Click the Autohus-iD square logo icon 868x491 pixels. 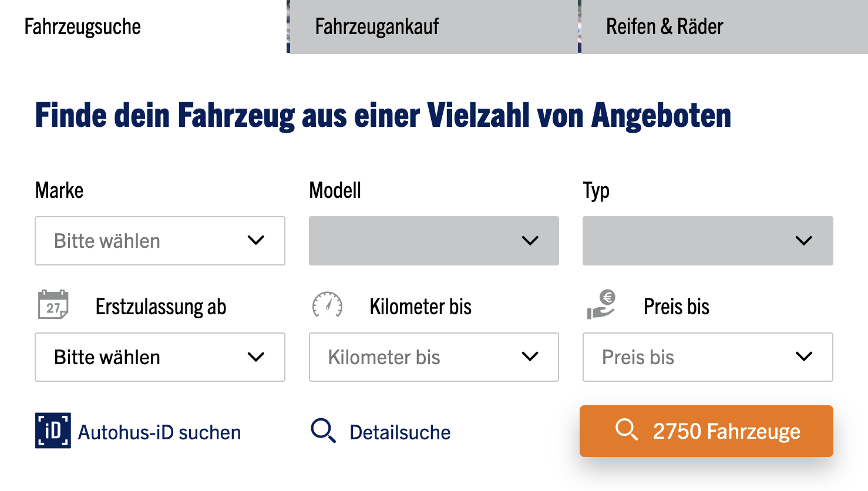pos(53,431)
